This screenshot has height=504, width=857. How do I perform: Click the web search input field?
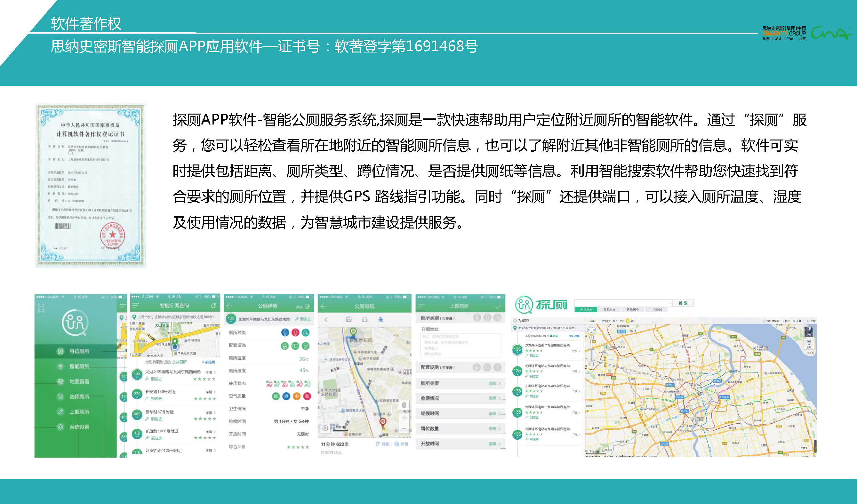(x=623, y=303)
